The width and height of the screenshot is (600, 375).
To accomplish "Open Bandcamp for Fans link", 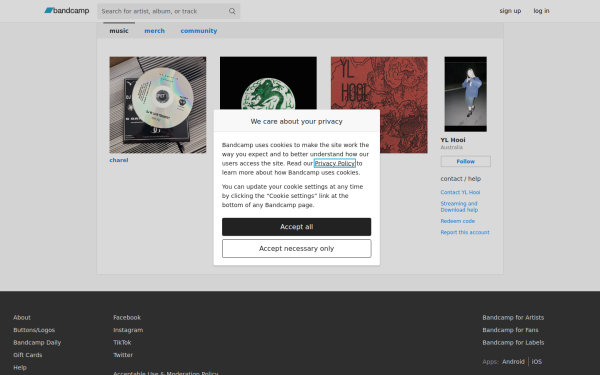I will point(510,330).
